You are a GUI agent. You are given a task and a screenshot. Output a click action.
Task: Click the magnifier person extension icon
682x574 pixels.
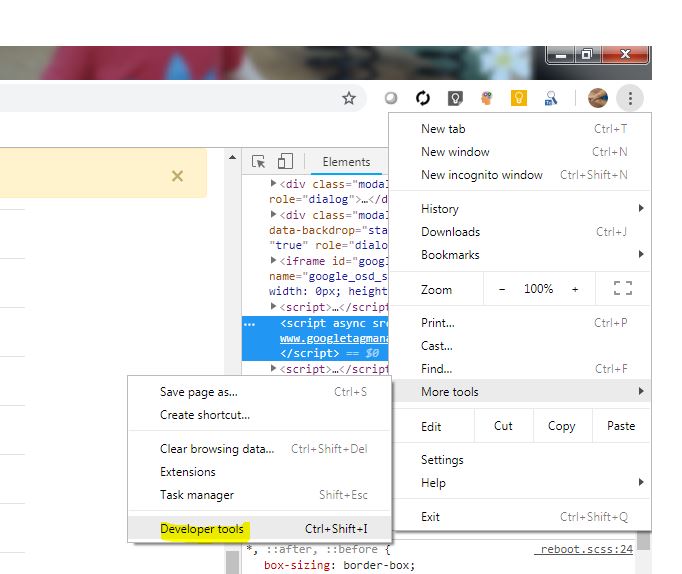click(x=551, y=98)
